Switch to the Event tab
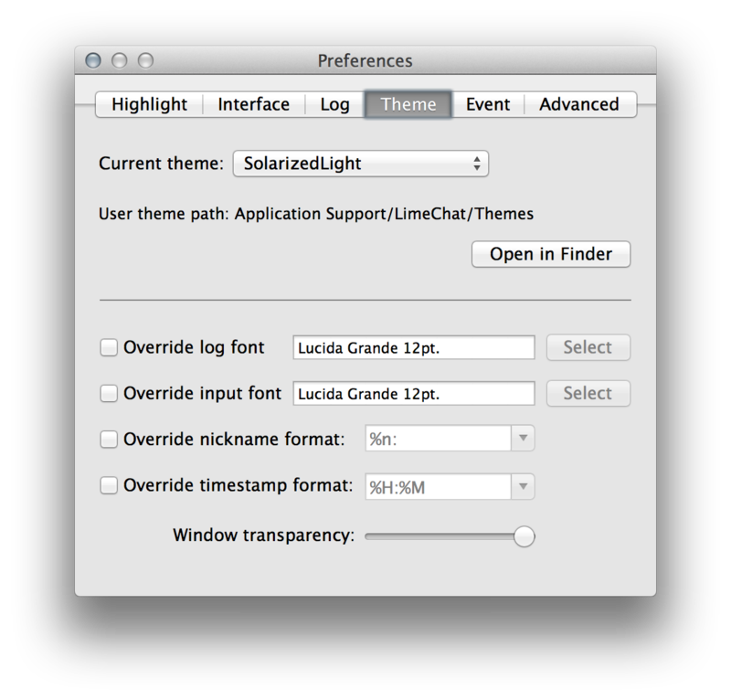 [x=488, y=104]
